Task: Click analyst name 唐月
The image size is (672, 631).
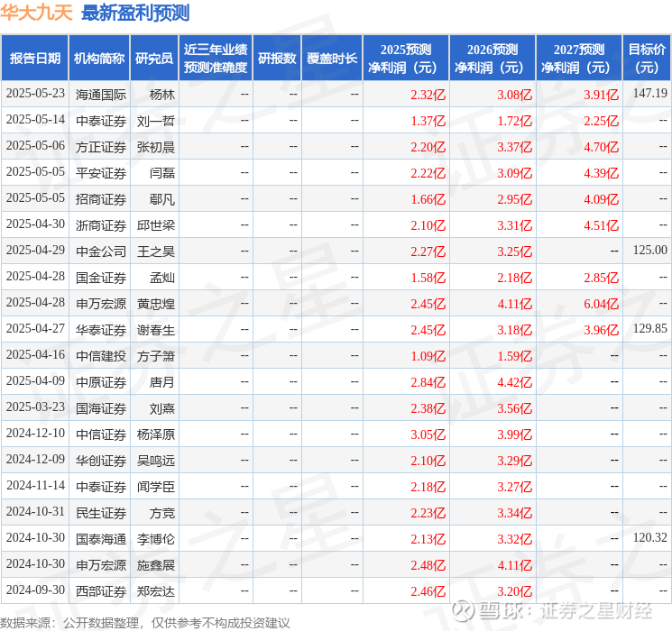Action: (x=162, y=382)
